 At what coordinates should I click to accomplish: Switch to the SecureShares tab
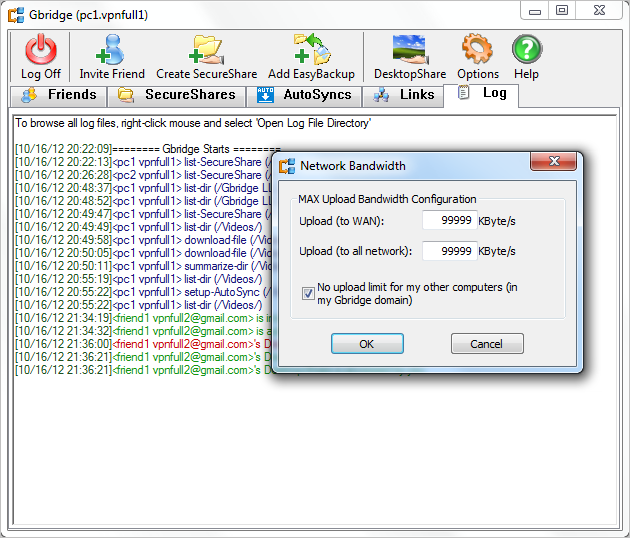click(x=177, y=95)
